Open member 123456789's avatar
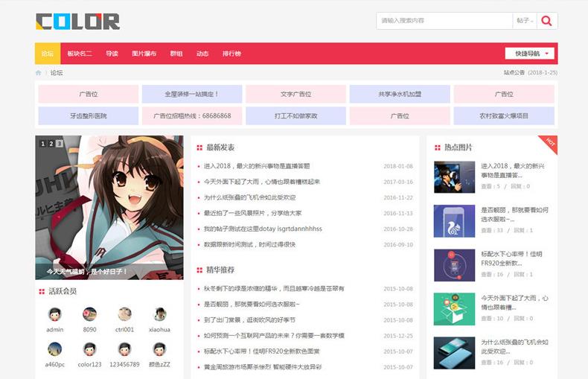The width and height of the screenshot is (588, 379). [x=124, y=349]
